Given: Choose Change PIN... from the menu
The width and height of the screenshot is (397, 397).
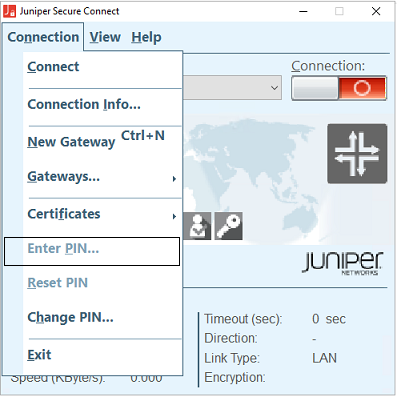Looking at the screenshot, I should (102, 317).
